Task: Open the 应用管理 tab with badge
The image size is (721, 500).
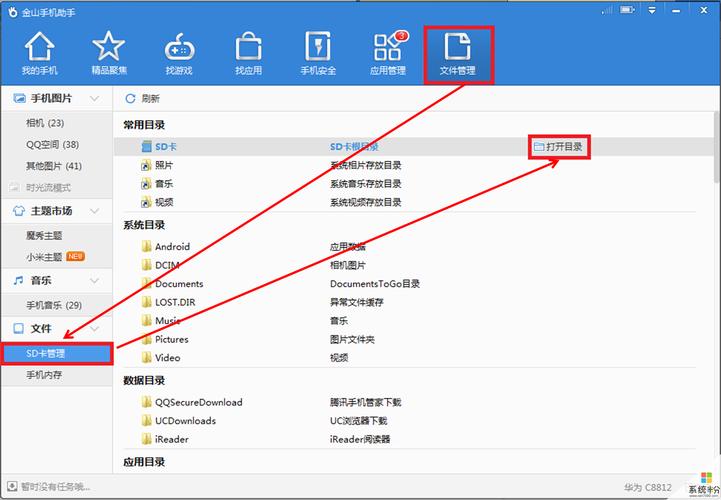Action: coord(388,53)
